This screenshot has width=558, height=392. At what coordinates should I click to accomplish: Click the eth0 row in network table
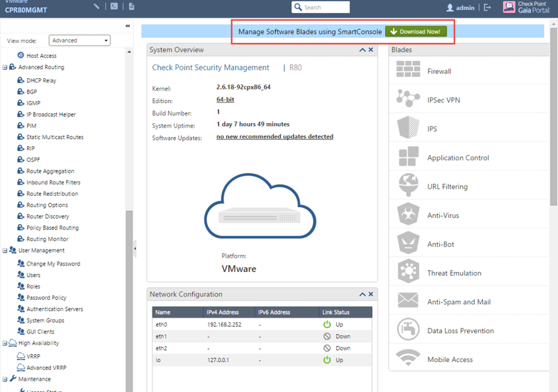[x=262, y=325]
